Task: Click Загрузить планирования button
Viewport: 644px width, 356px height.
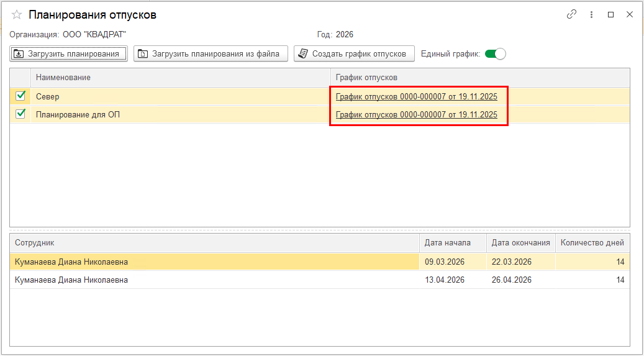Action: [68, 54]
